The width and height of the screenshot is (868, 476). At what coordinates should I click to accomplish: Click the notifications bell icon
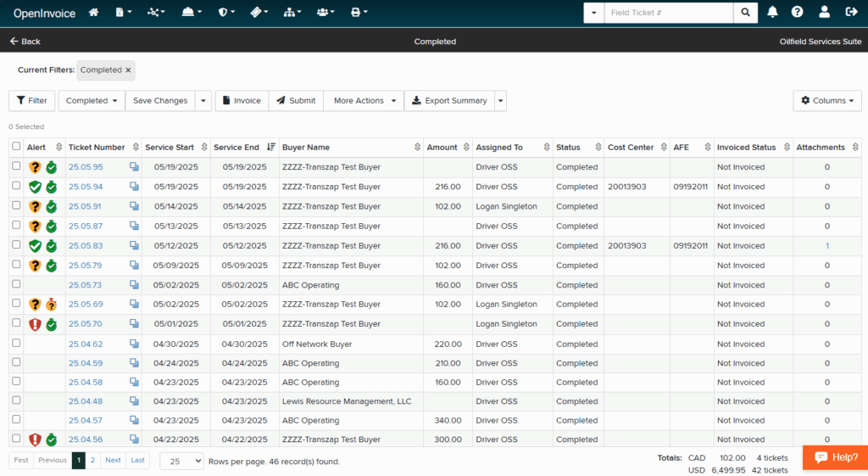(772, 13)
